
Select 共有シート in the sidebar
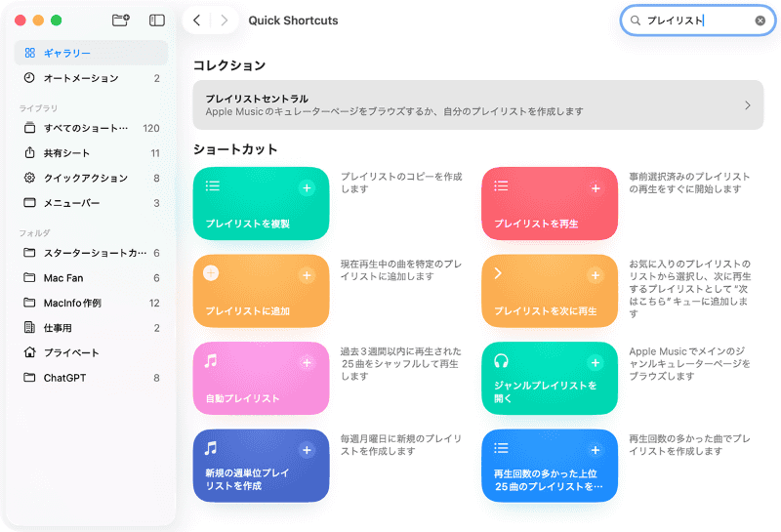point(91,153)
